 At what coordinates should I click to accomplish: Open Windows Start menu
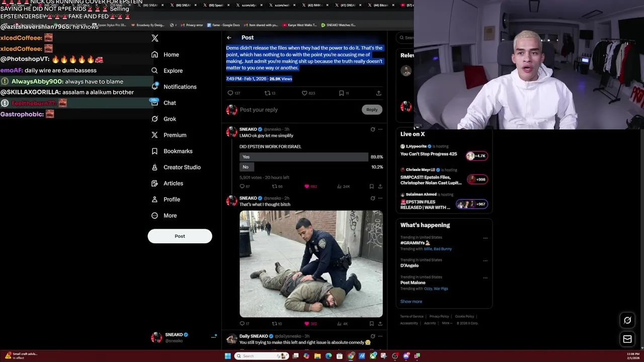[228, 356]
